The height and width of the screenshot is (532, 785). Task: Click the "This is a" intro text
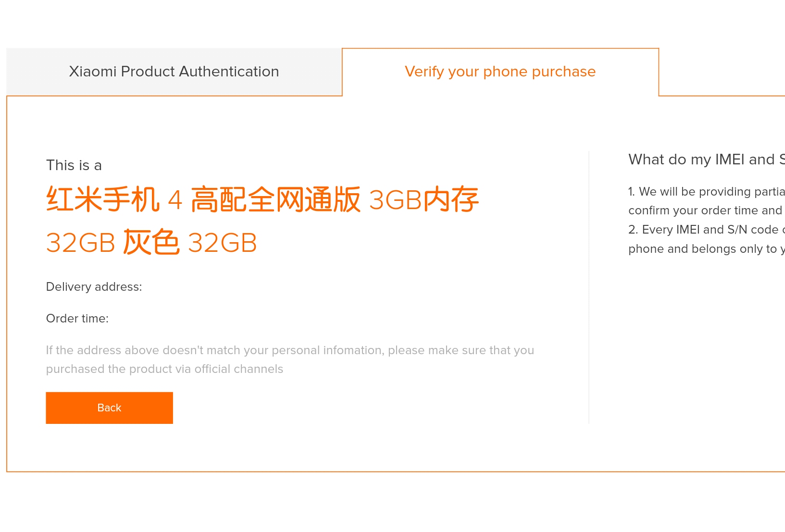pos(74,165)
